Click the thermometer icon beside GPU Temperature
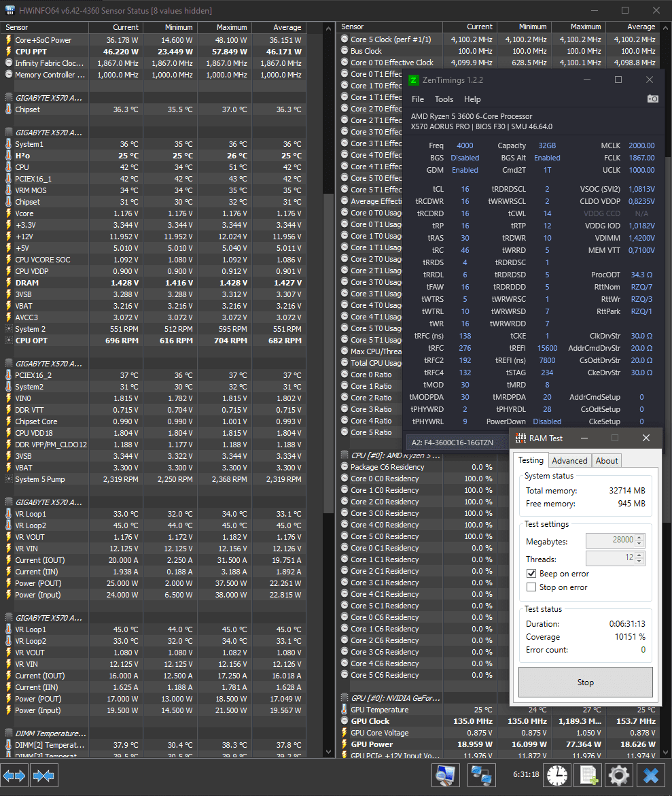672x796 pixels. click(344, 709)
